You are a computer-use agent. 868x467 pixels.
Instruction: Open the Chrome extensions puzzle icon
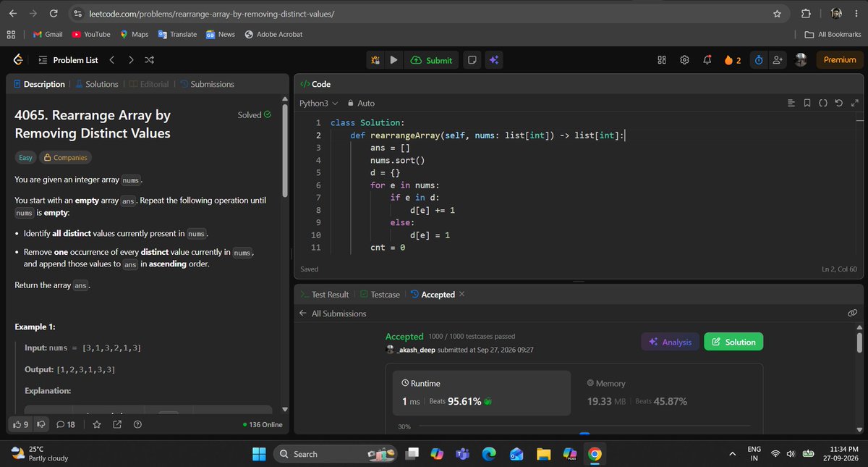coord(806,14)
